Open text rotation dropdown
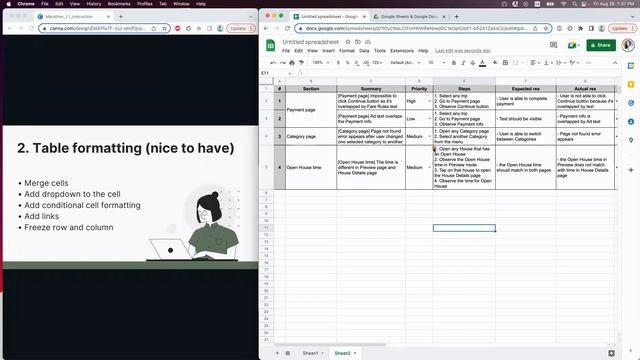 click(x=574, y=63)
